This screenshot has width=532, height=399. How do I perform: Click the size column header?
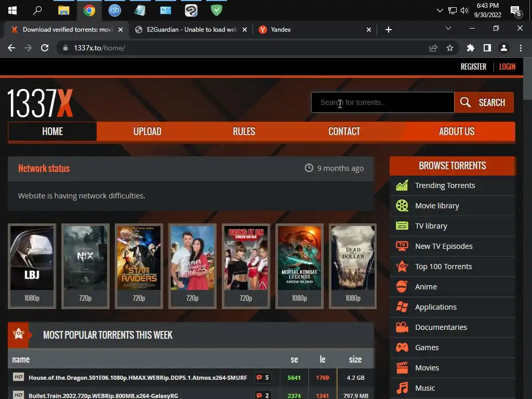pyautogui.click(x=355, y=360)
